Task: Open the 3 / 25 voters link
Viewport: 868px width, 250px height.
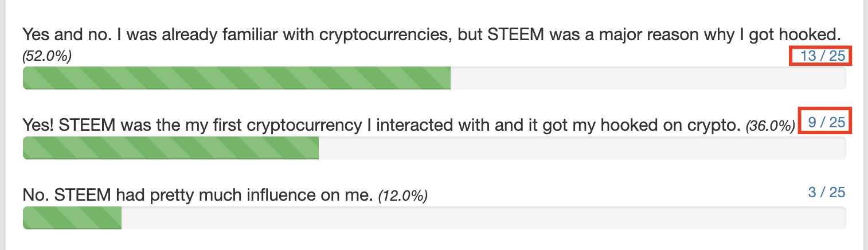Action: (827, 192)
